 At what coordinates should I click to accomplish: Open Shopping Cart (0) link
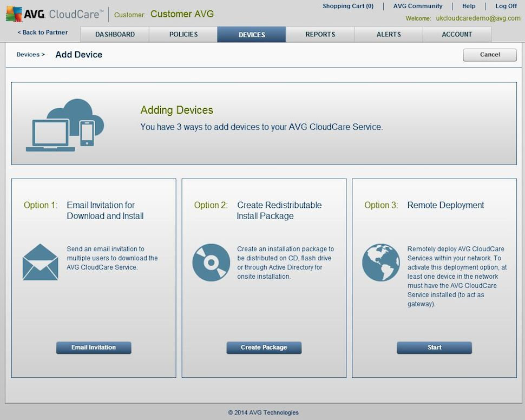point(348,6)
